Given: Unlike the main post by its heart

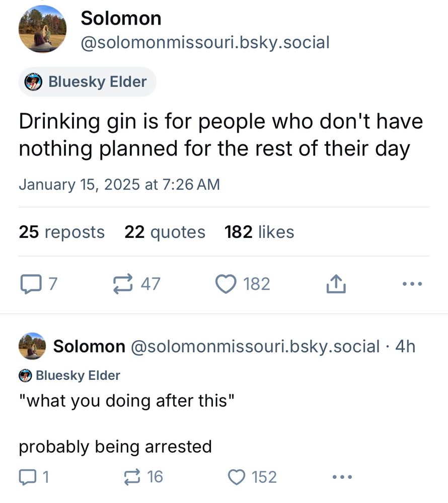Looking at the screenshot, I should click(x=226, y=283).
